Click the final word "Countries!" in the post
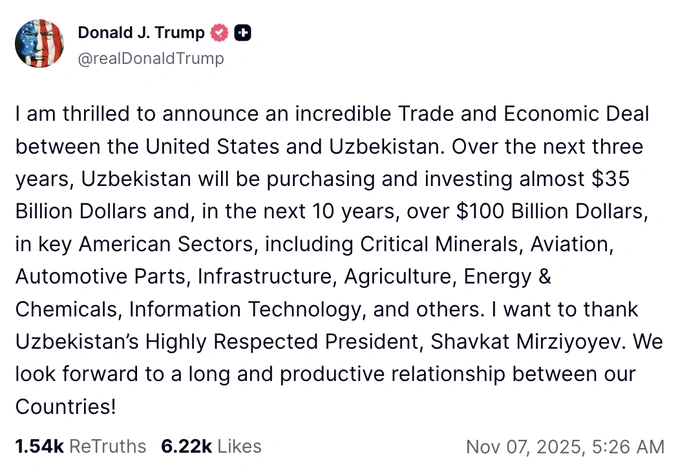680x474 pixels. (66, 406)
